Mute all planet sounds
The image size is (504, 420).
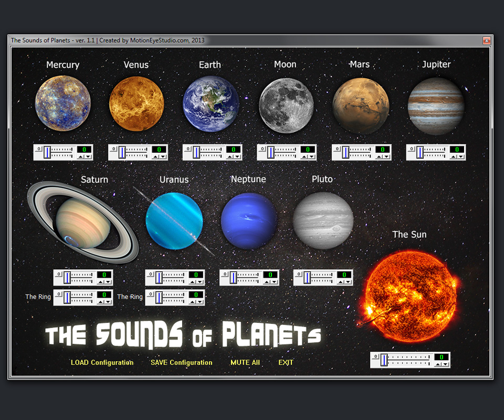(x=245, y=362)
